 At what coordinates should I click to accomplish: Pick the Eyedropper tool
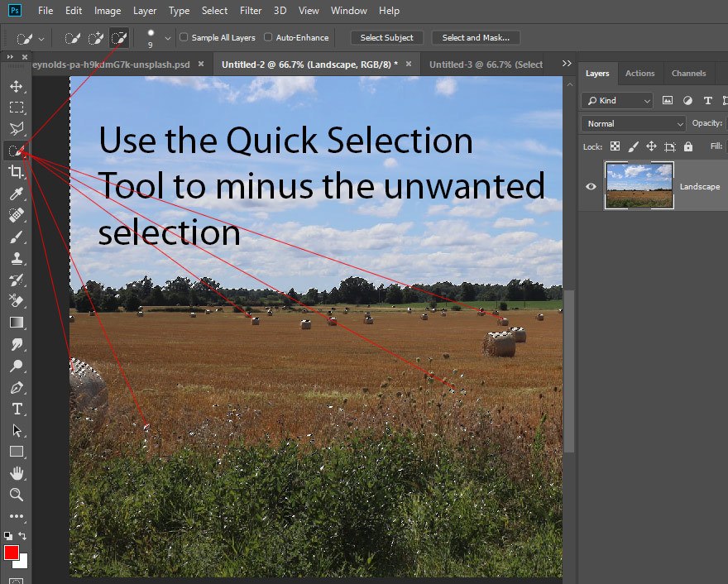point(16,194)
